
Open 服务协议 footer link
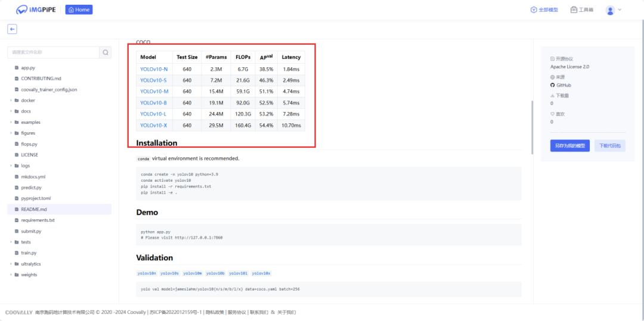tap(237, 313)
